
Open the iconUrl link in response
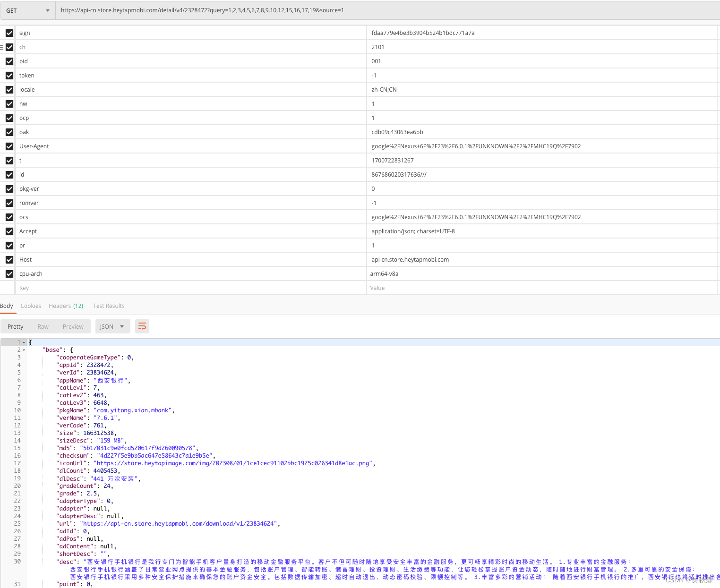[233, 463]
